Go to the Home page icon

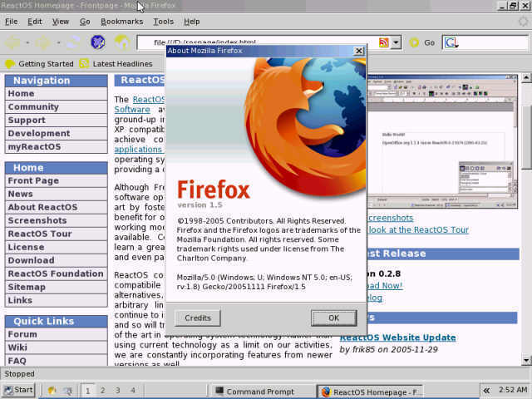(x=122, y=42)
